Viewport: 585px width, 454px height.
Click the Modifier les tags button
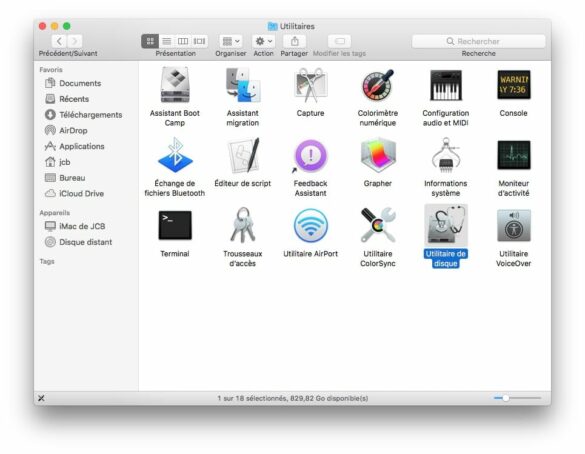(x=340, y=41)
